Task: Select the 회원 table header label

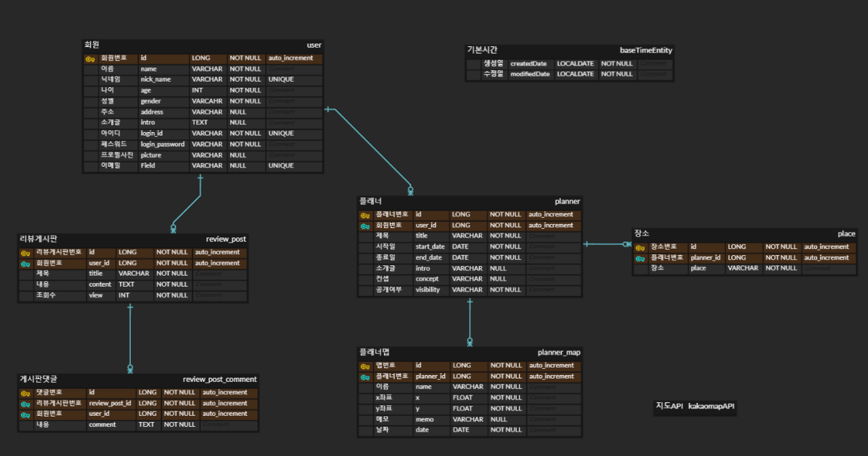Action: (x=91, y=45)
